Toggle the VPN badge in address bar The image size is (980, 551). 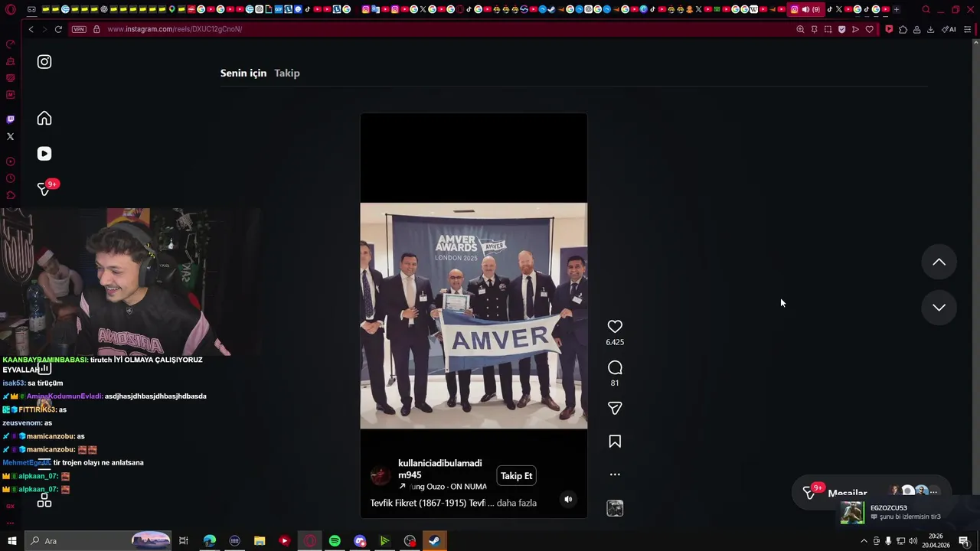click(79, 29)
